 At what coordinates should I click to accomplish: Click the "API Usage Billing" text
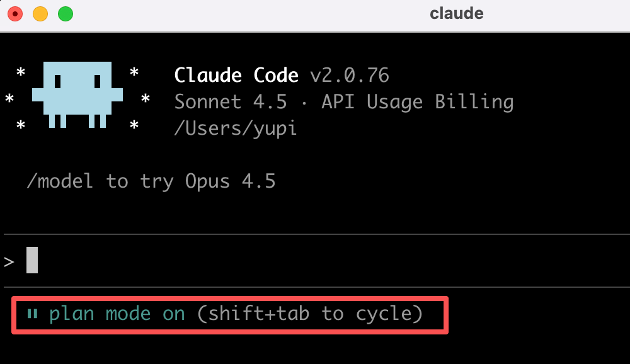point(417,101)
